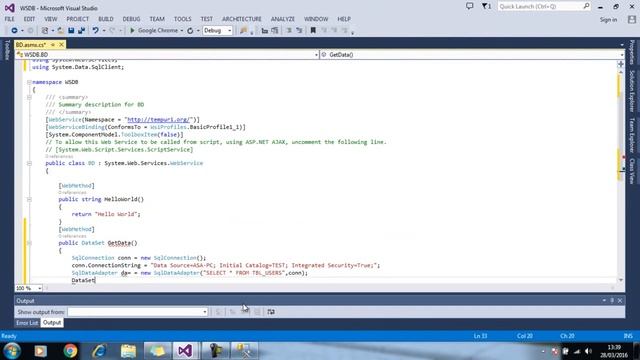Click the Quick Launch search magnifier icon
Viewport: 640px width, 360px height.
pos(586,6)
